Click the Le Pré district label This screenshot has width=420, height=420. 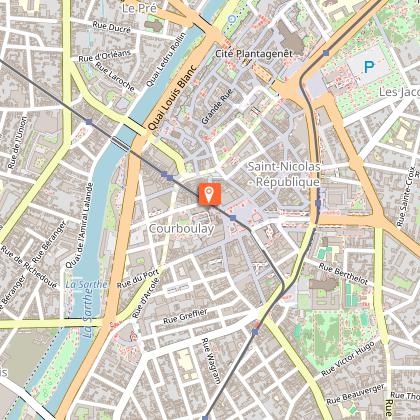[x=139, y=8]
